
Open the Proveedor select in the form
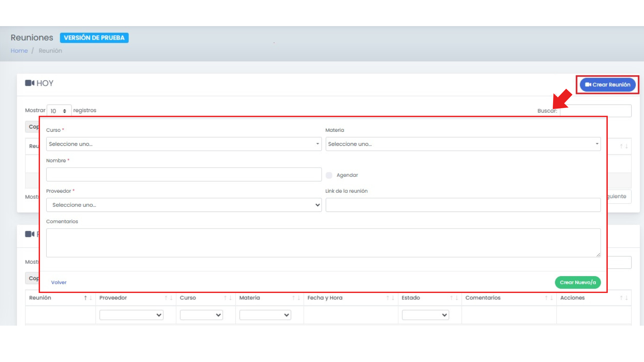[x=184, y=205]
